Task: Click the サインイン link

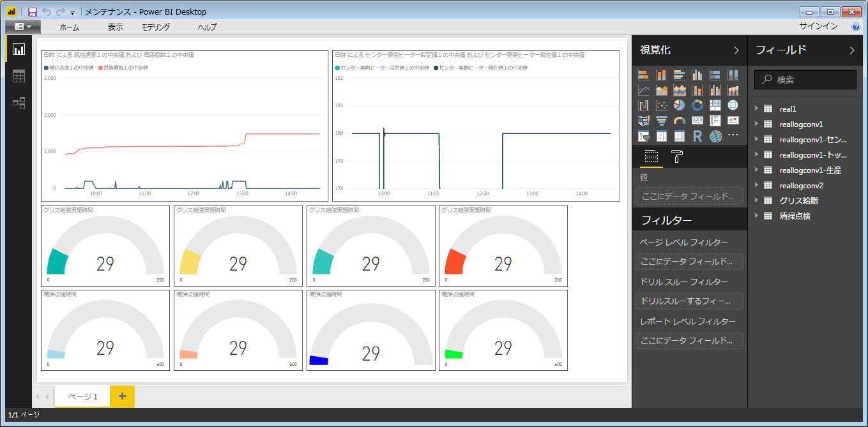Action: coord(818,26)
